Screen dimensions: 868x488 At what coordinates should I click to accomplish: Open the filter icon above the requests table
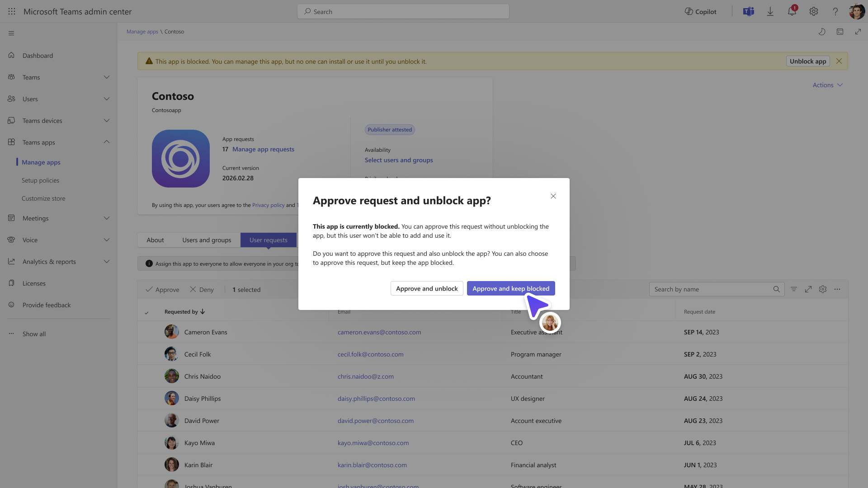pos(794,289)
